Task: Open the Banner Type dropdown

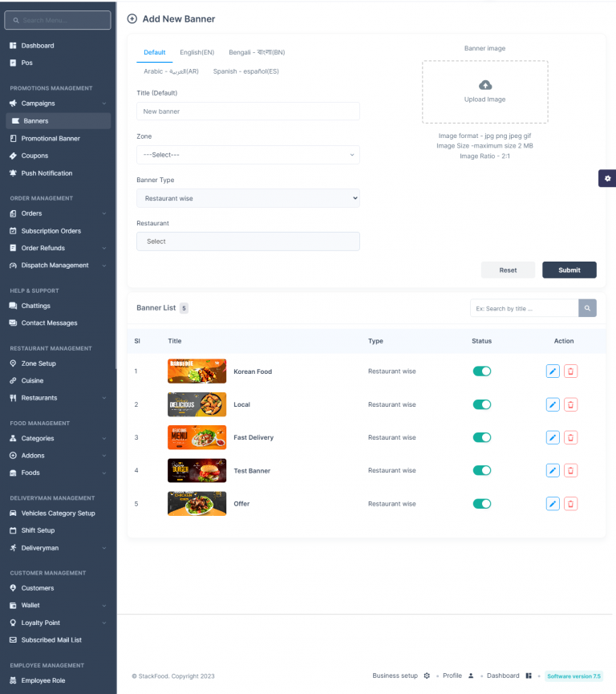Action: tap(248, 198)
